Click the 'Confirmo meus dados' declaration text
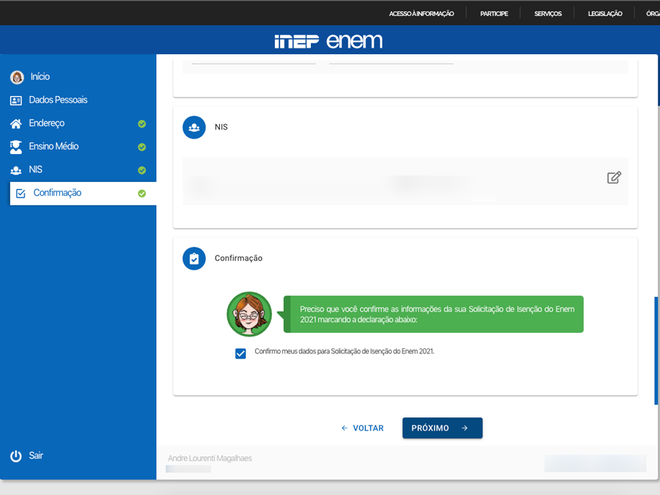The height and width of the screenshot is (495, 660). (x=344, y=351)
